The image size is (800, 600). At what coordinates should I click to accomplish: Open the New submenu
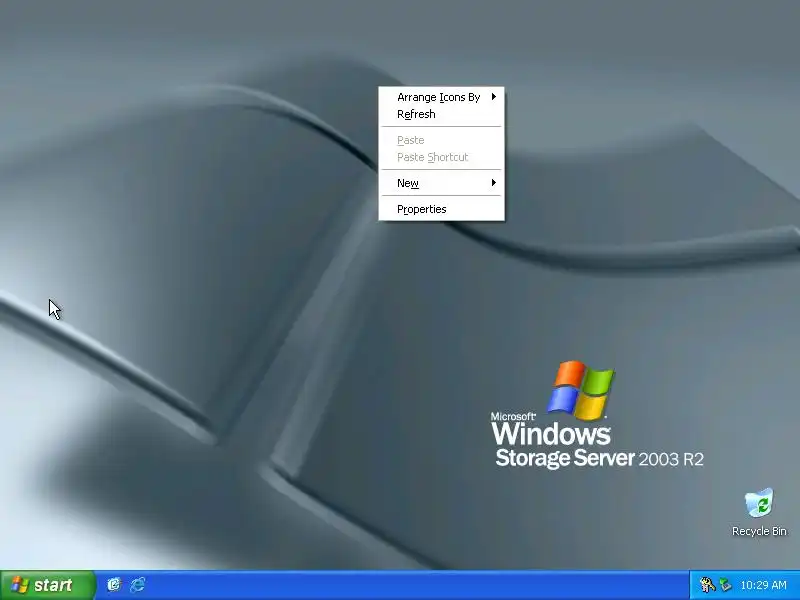(442, 183)
